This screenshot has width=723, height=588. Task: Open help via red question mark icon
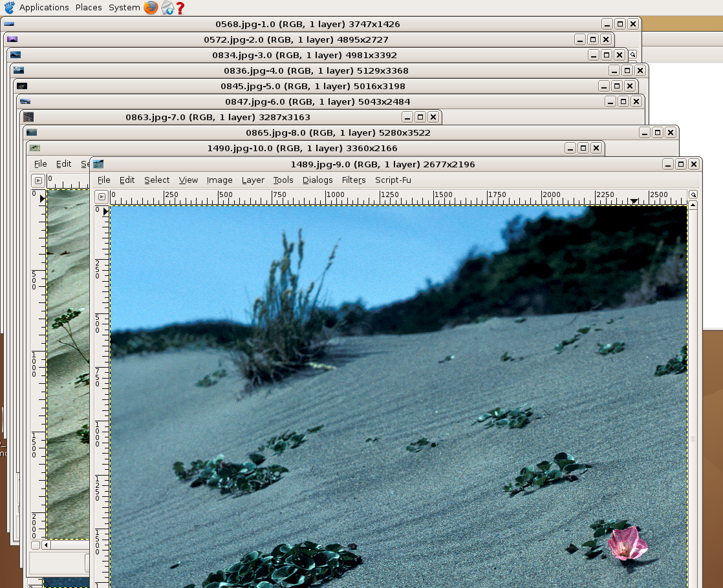180,8
